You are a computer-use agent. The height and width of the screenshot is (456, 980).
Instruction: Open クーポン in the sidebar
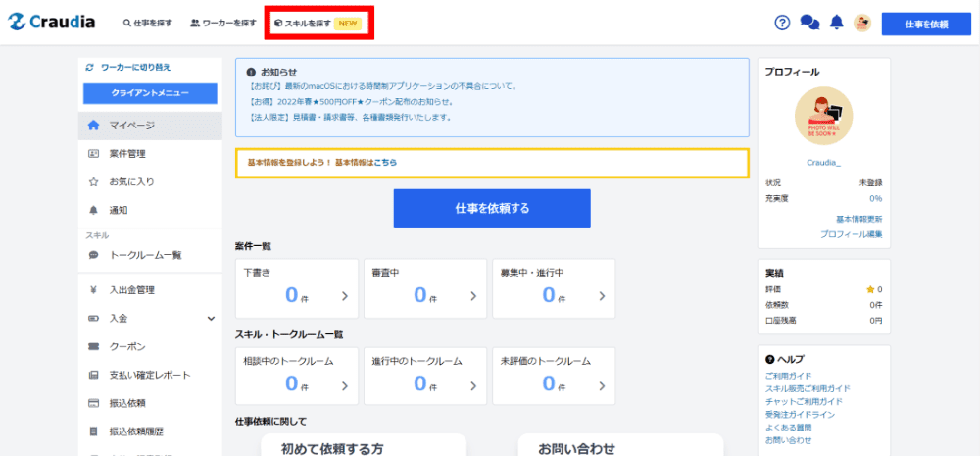(x=127, y=346)
